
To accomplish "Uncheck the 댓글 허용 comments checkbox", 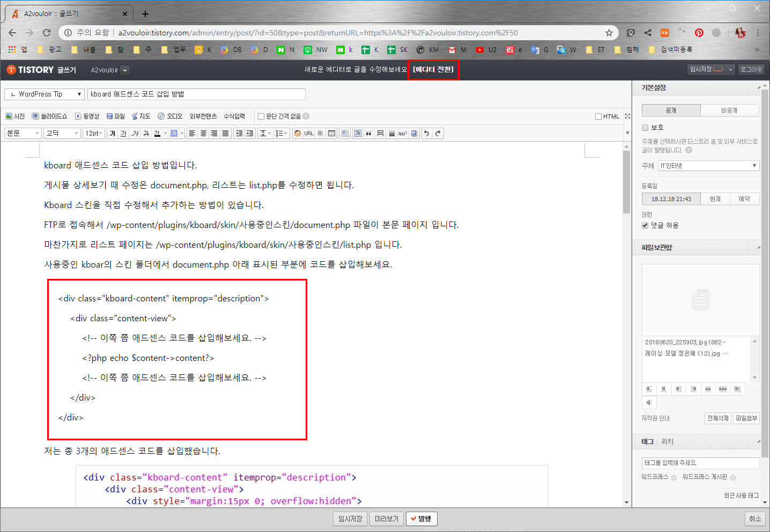I will 645,225.
